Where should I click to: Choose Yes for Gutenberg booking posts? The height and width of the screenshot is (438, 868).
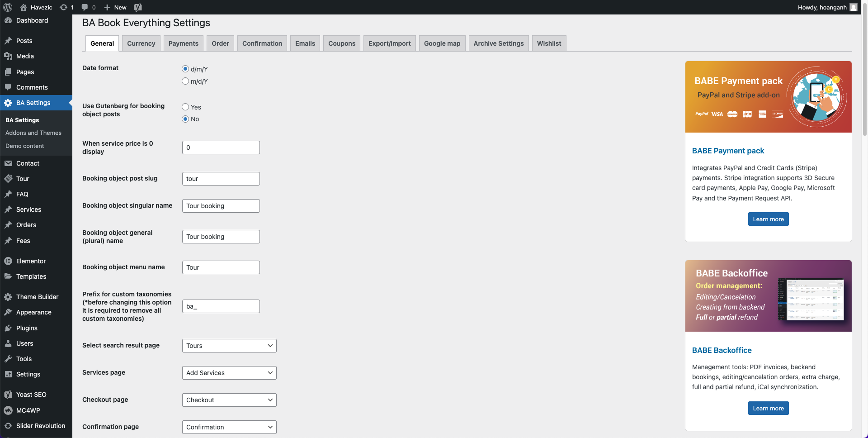coord(185,107)
